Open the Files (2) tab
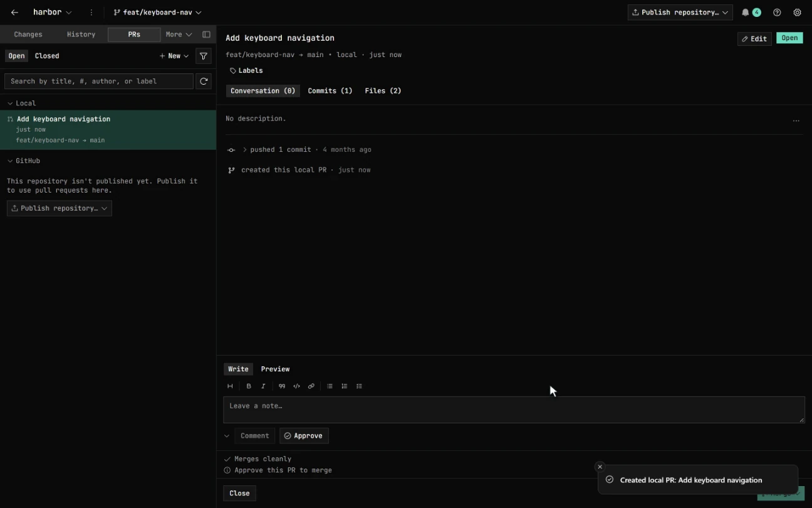This screenshot has width=812, height=508. click(x=383, y=91)
